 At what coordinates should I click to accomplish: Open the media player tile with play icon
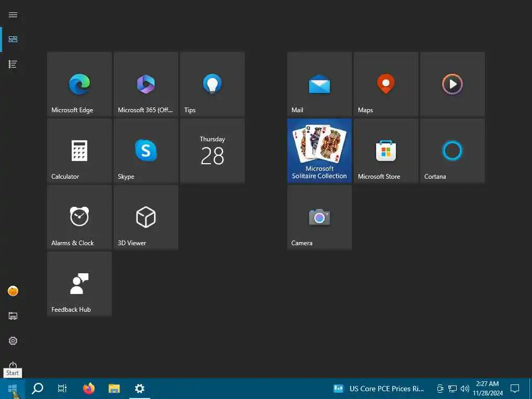[x=453, y=84]
